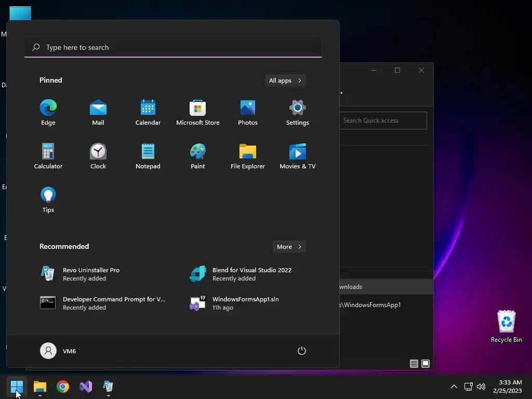Open network status in system tray

coord(469,387)
